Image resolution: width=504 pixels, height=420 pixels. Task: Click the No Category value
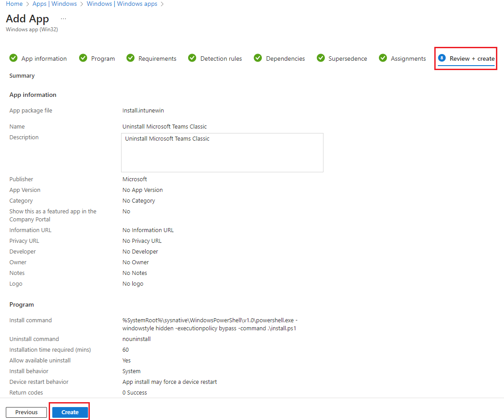click(x=139, y=201)
